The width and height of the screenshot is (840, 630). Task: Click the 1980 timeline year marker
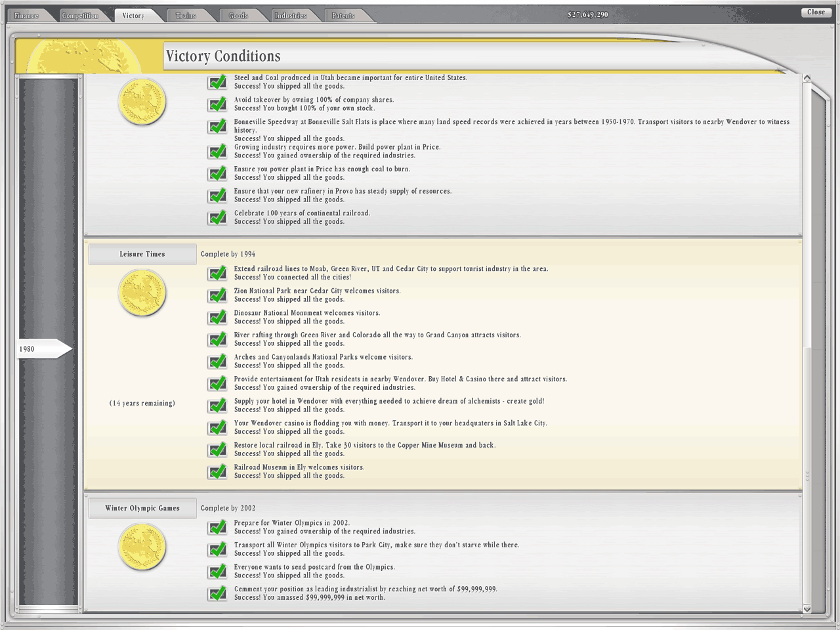[x=43, y=349]
